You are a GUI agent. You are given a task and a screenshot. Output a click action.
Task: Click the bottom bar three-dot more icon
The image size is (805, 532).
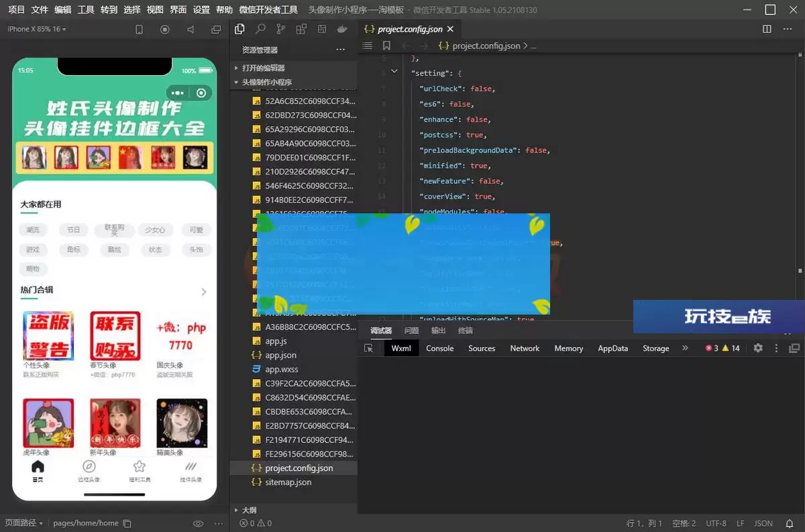coord(219,523)
